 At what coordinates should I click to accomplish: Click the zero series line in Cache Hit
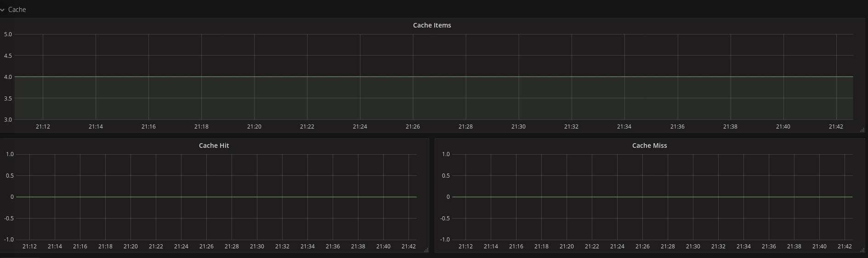pyautogui.click(x=216, y=197)
